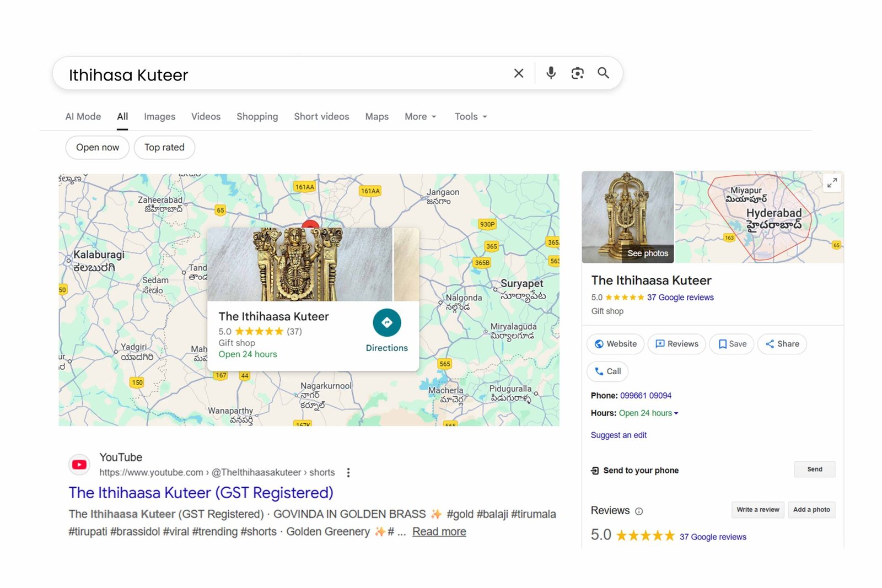Expand the map with the fullscreen arrows icon
882x588 pixels.
pyautogui.click(x=832, y=183)
